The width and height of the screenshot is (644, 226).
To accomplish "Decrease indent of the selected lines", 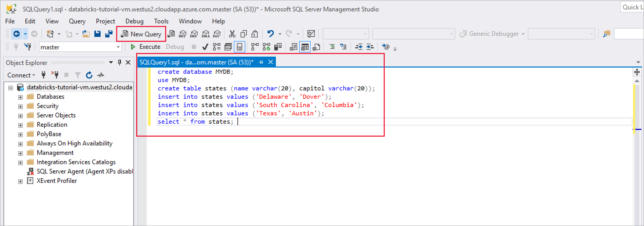I will point(359,47).
